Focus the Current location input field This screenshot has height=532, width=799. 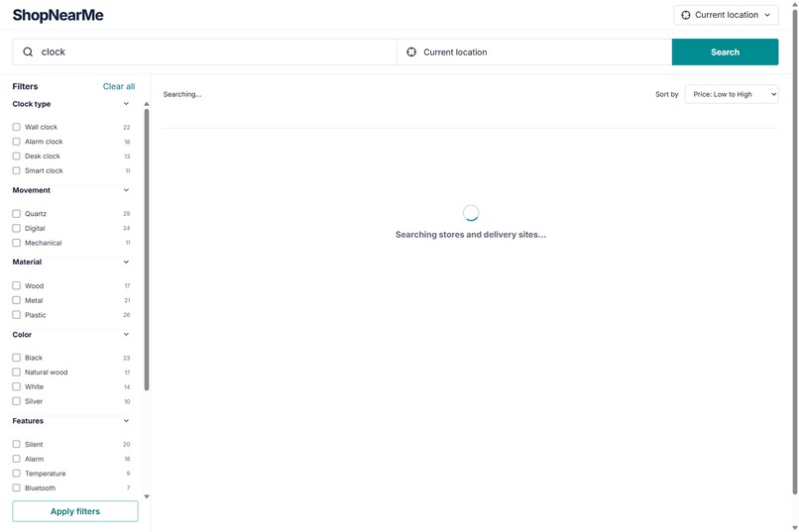coord(534,52)
